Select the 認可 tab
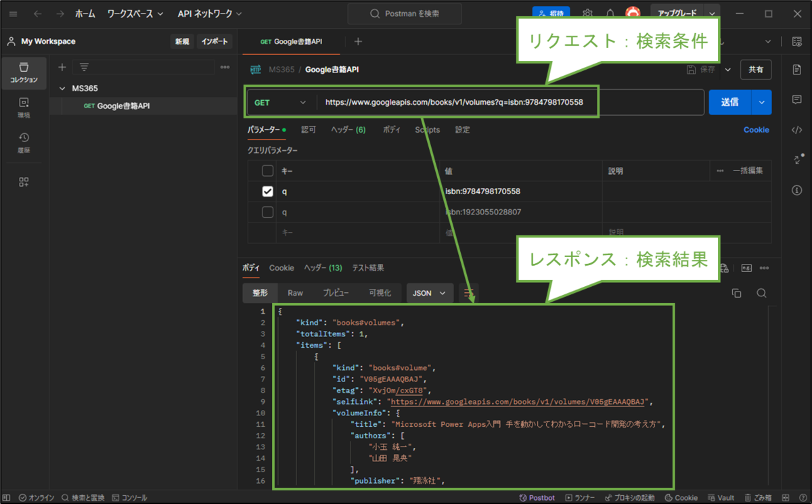 click(x=309, y=130)
